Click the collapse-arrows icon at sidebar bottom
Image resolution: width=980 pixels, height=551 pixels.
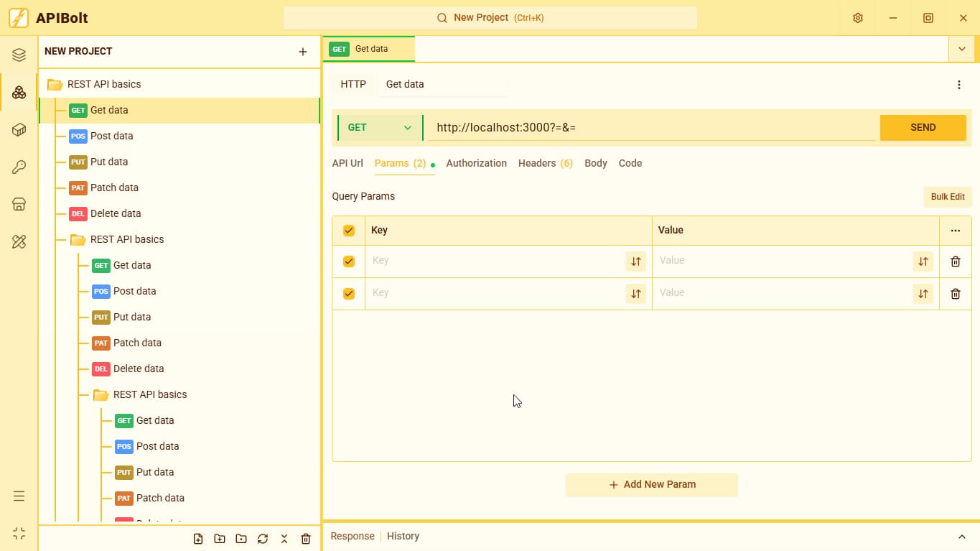coord(19,534)
